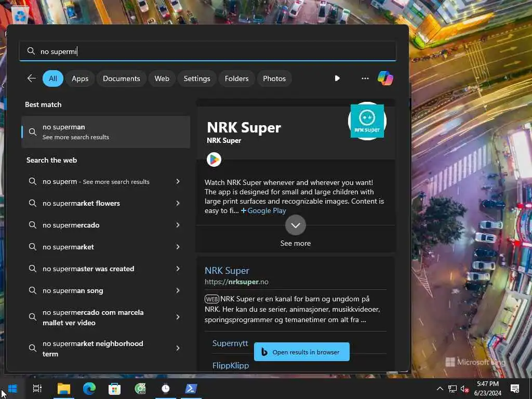Click the muted volume icon in tray

point(464,389)
